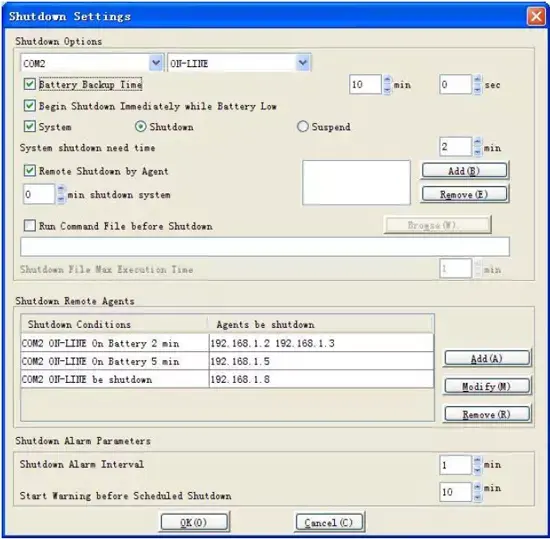The height and width of the screenshot is (539, 550).
Task: Decrease Start Warning before Scheduled Shutdown value
Action: coord(477,497)
